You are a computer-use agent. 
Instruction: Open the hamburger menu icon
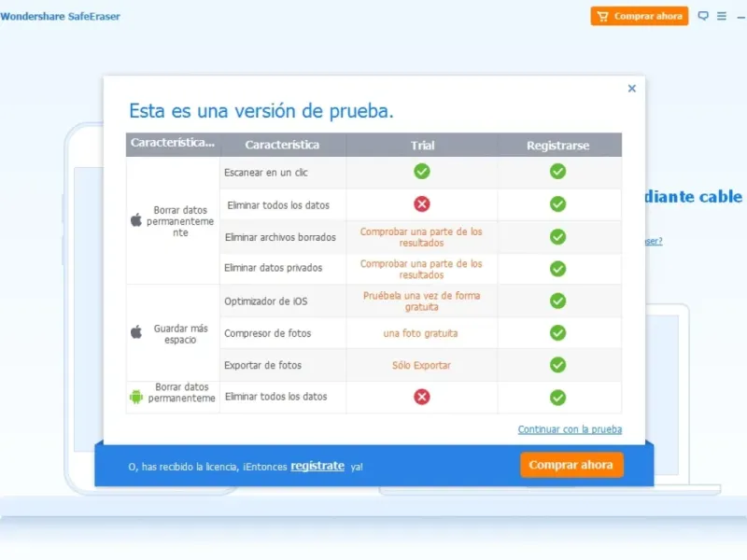click(722, 16)
